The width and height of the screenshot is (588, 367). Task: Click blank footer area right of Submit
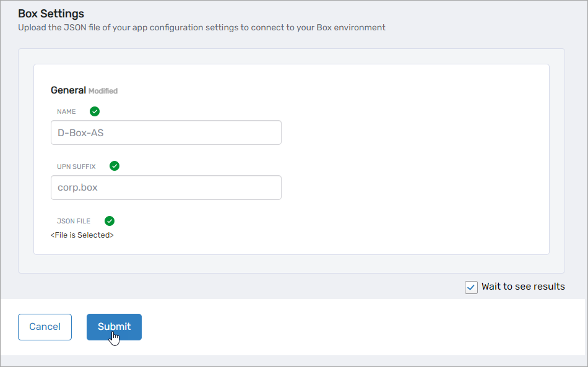point(365,327)
